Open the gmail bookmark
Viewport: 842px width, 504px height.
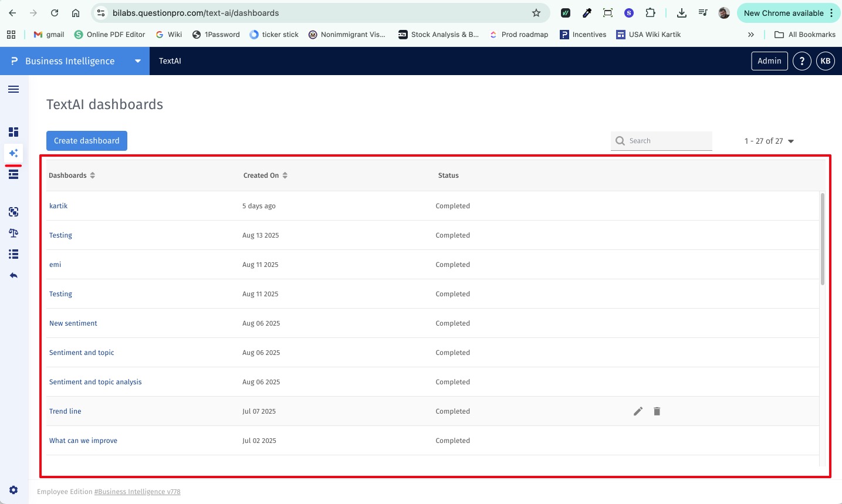(x=49, y=35)
